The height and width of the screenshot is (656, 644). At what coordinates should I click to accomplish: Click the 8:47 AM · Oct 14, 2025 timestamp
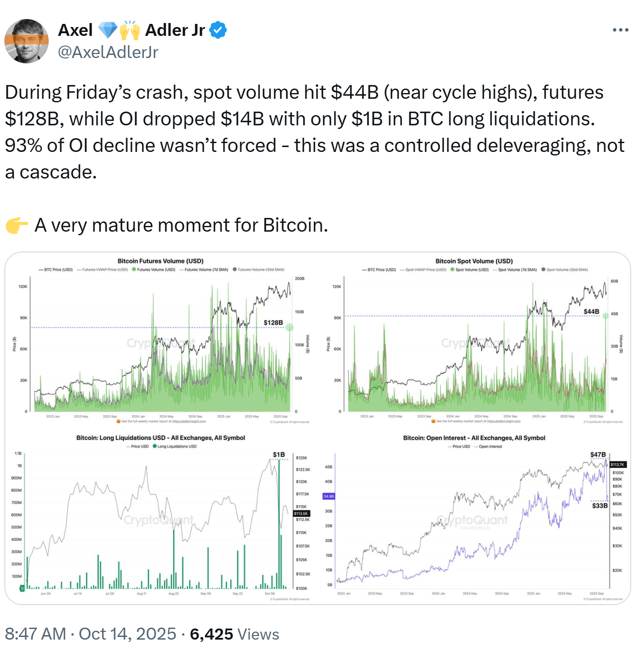coord(90,634)
